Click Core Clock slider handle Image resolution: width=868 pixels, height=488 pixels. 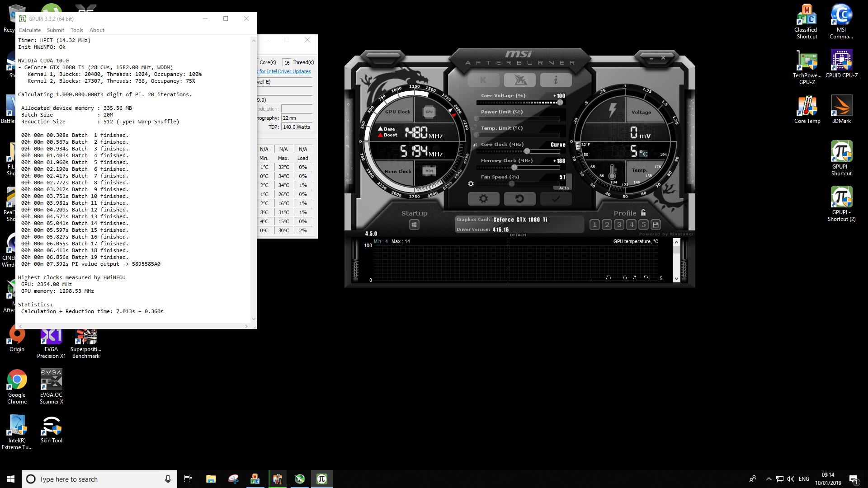(x=527, y=151)
